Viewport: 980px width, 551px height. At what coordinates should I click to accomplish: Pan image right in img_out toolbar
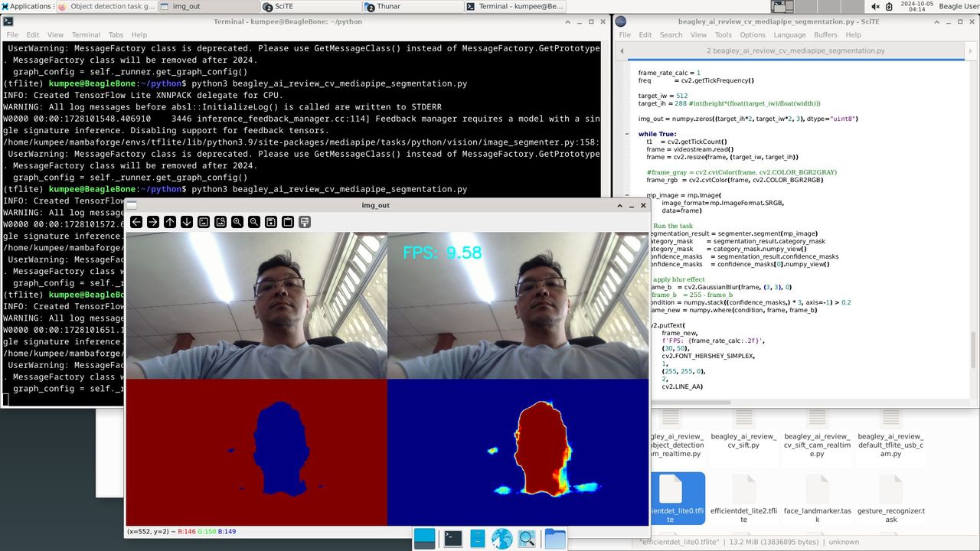[153, 222]
